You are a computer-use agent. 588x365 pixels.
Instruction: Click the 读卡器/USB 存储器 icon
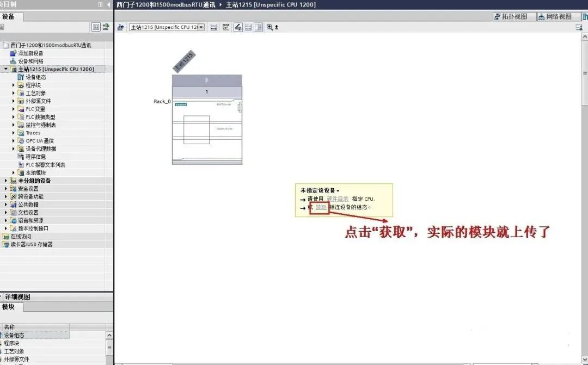tap(5, 244)
